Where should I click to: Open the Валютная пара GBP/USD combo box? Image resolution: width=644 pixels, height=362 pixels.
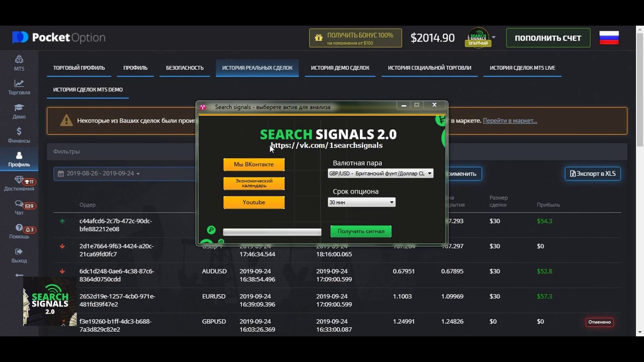[380, 173]
